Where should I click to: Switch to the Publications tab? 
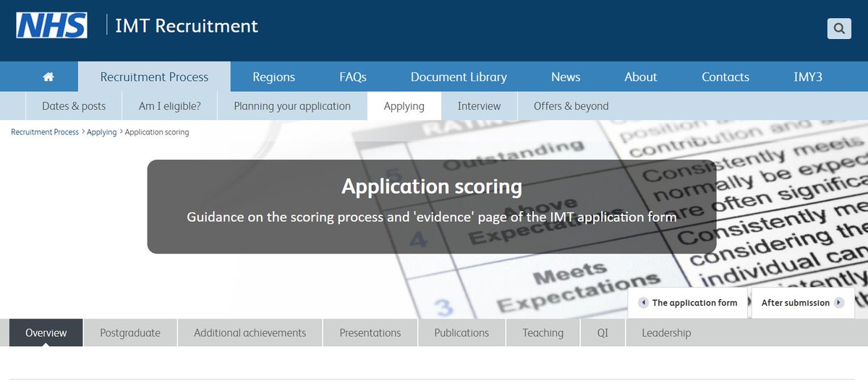tap(461, 333)
